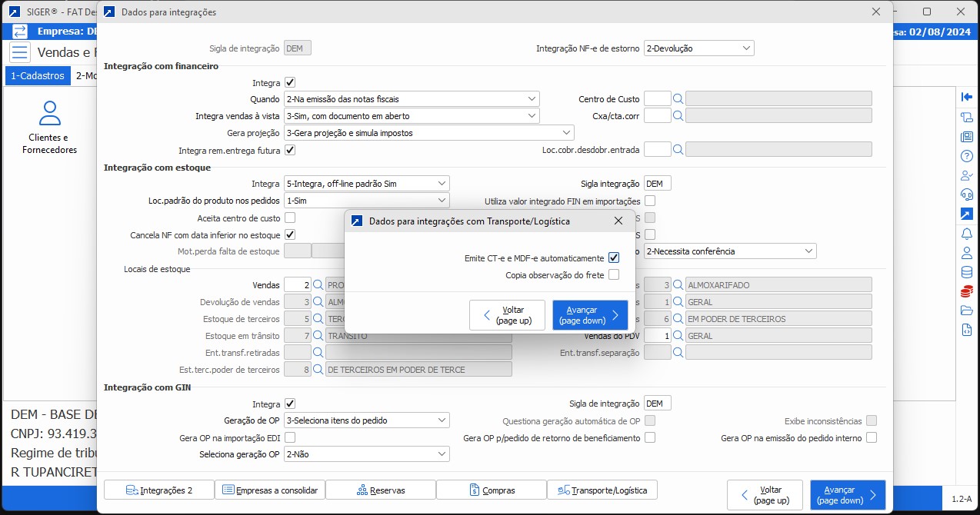Collapse the right sidebar with arrow icon
This screenshot has height=515, width=980.
point(967,97)
